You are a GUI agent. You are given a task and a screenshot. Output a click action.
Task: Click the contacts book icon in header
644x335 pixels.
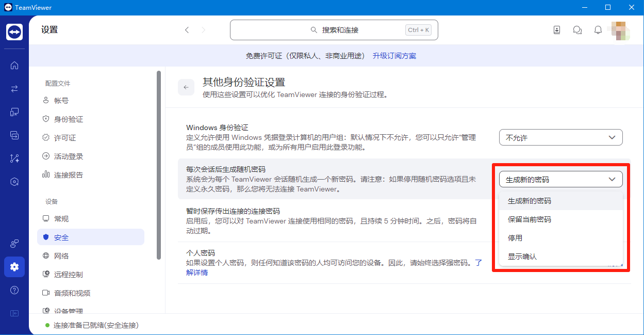tap(557, 30)
